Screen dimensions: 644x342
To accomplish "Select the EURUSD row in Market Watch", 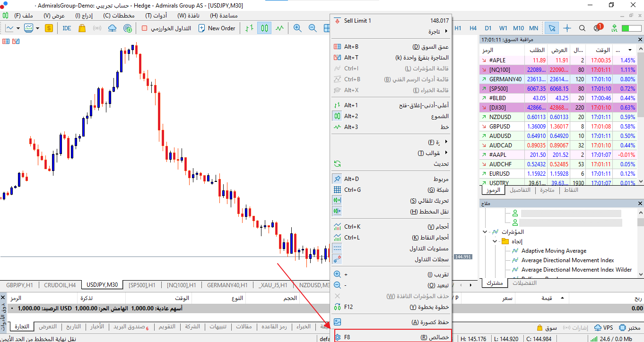I will point(558,174).
